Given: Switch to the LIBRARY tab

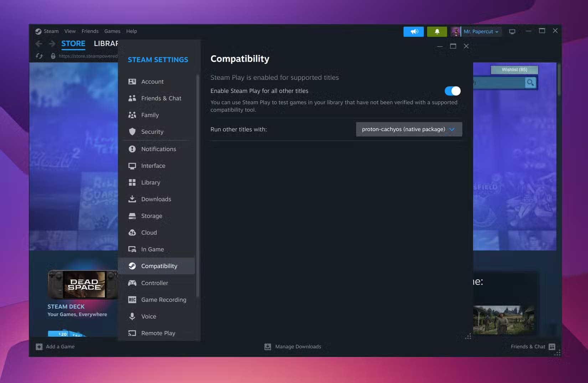Looking at the screenshot, I should 106,43.
